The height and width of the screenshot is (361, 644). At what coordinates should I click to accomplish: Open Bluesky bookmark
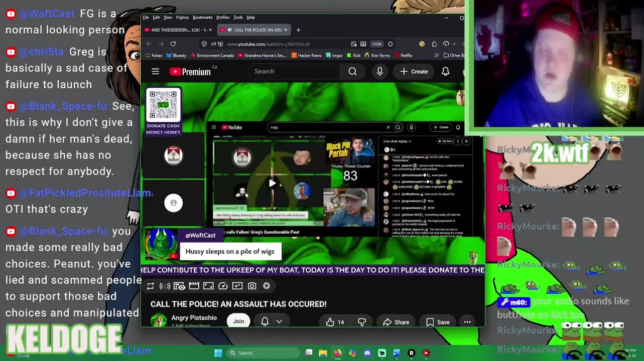(x=176, y=56)
